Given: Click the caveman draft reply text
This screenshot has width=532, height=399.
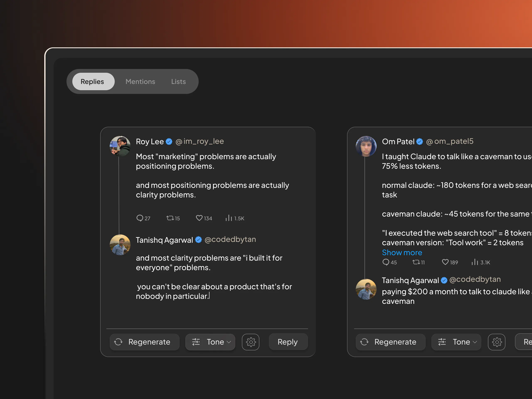Looking at the screenshot, I should (x=457, y=296).
